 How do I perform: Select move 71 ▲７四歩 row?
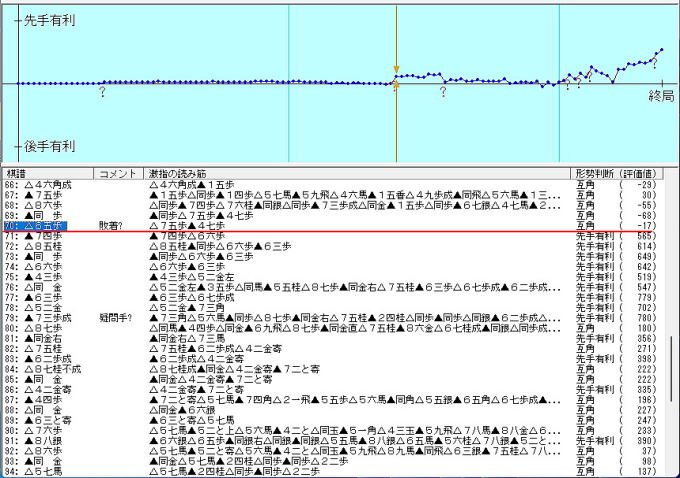40,235
